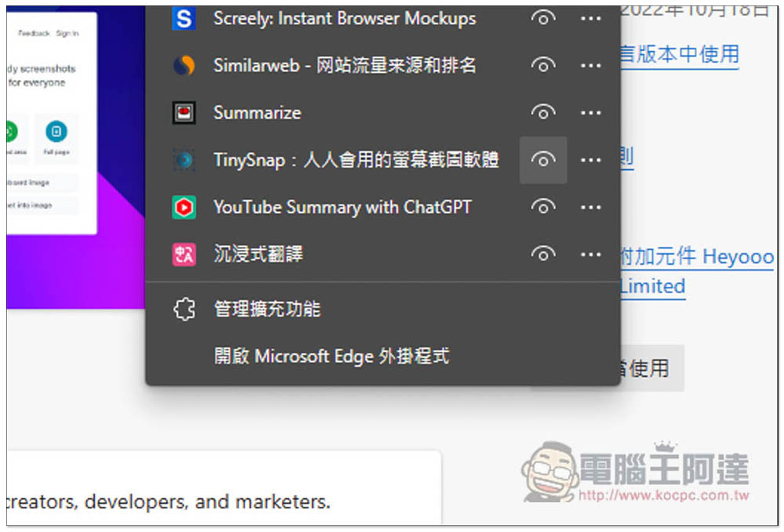Open more options for Similarweb
784x532 pixels.
[590, 66]
